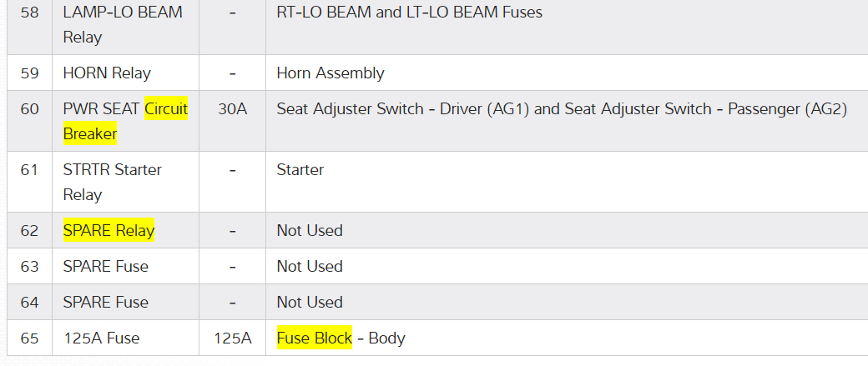The image size is (868, 366).
Task: Click 'Not Used' in row 62
Action: click(x=310, y=230)
